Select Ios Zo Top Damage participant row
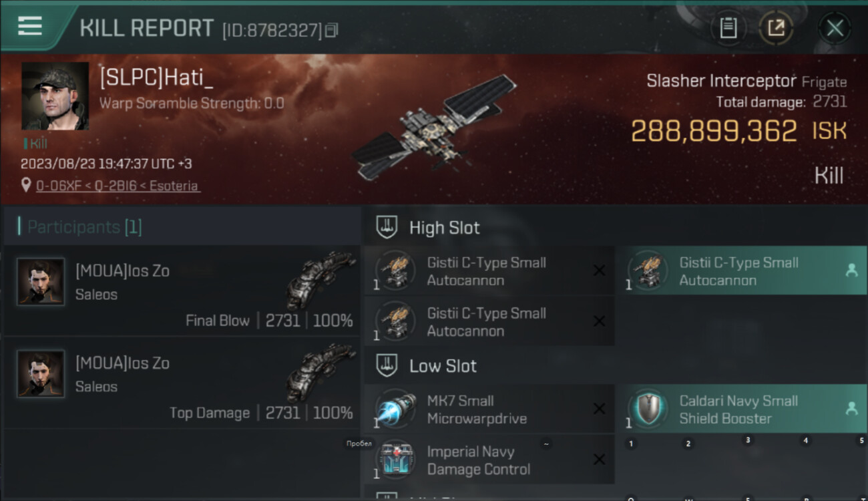This screenshot has width=868, height=501. click(182, 383)
